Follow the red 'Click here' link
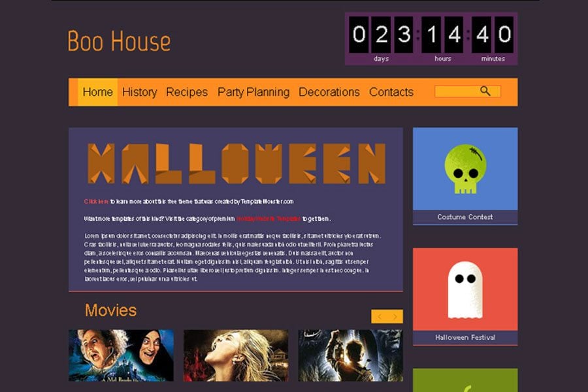This screenshot has width=588, height=392. [x=97, y=201]
